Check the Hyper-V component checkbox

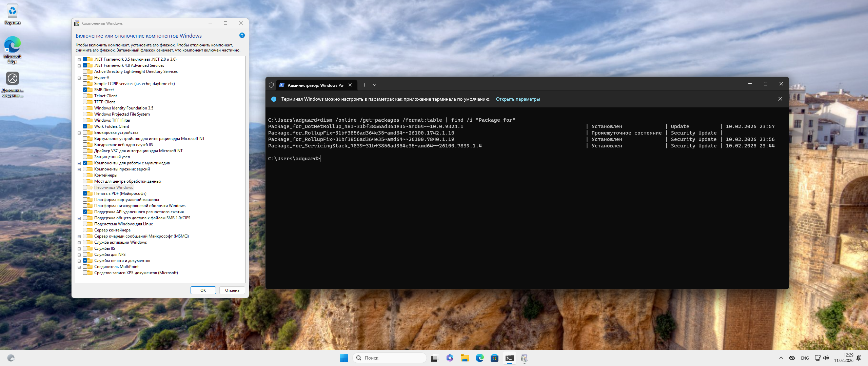pos(85,78)
